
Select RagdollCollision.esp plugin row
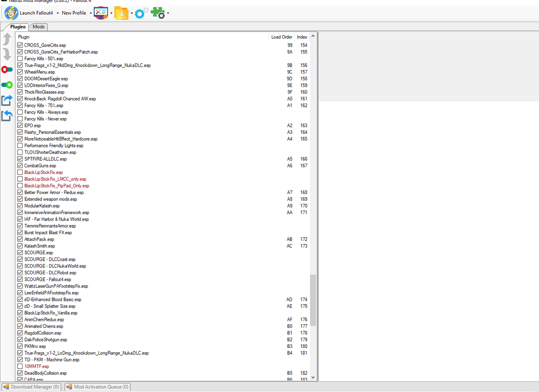point(163,333)
